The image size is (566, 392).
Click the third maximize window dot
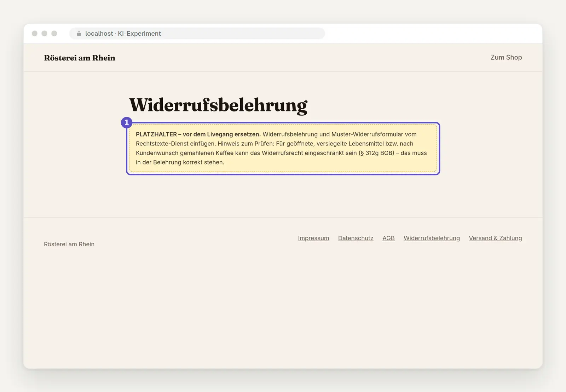pos(54,33)
